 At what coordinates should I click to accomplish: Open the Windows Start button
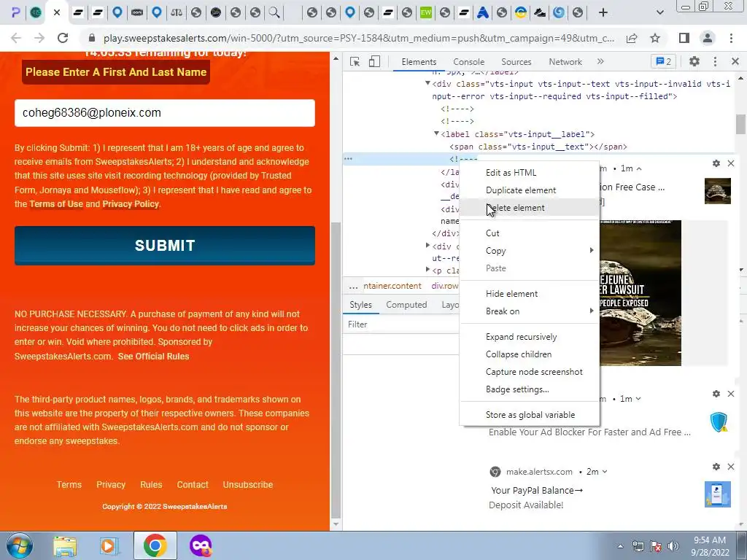pos(20,545)
